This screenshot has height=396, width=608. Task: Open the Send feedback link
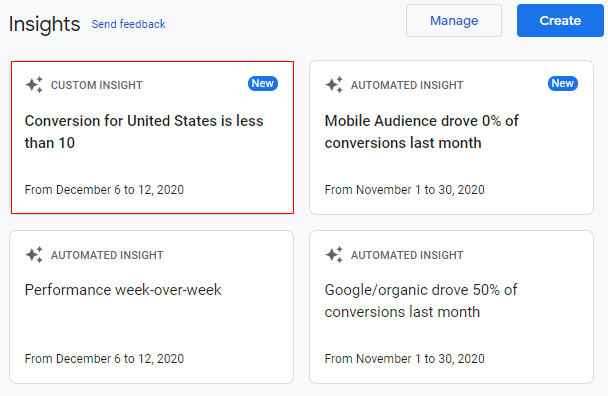pos(128,24)
